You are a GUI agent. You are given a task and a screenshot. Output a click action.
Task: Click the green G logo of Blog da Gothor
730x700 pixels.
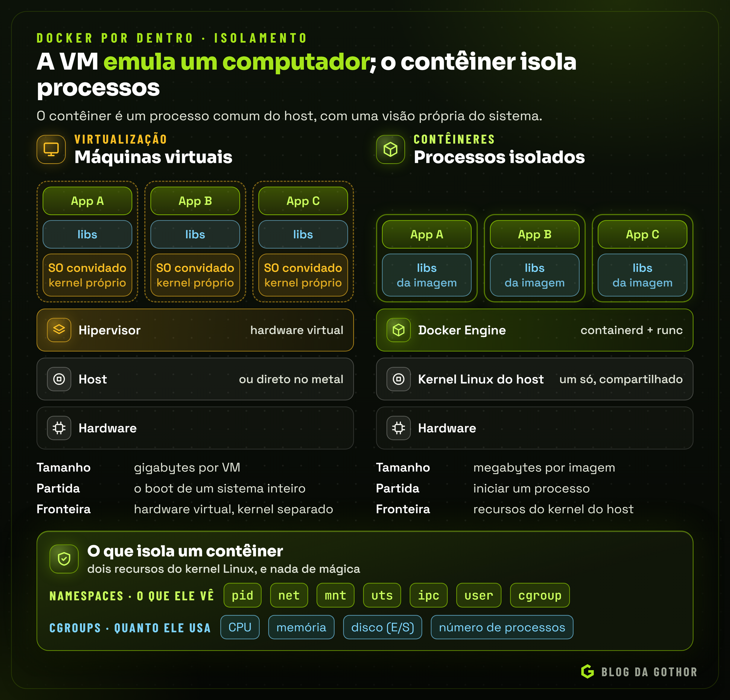coord(587,671)
